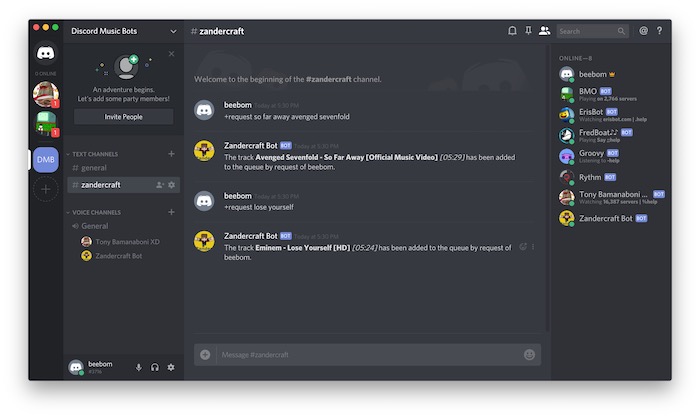The height and width of the screenshot is (418, 700).
Task: Click the search magnifier icon
Action: [621, 31]
